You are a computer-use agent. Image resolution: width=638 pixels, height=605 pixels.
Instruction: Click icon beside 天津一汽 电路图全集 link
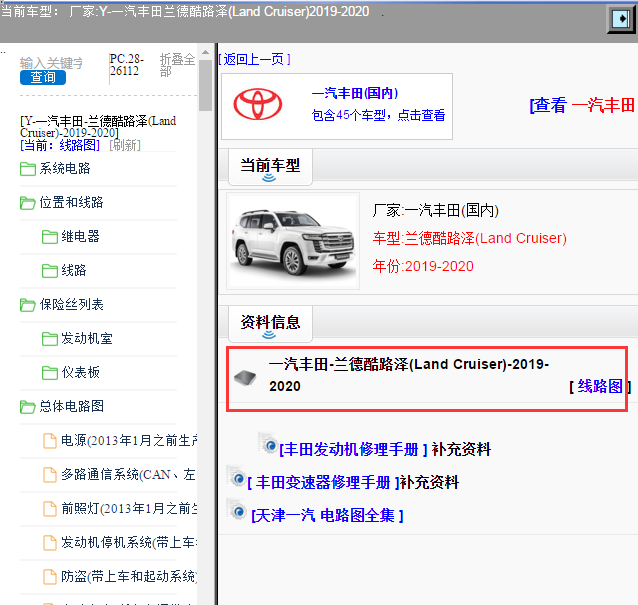pyautogui.click(x=236, y=510)
